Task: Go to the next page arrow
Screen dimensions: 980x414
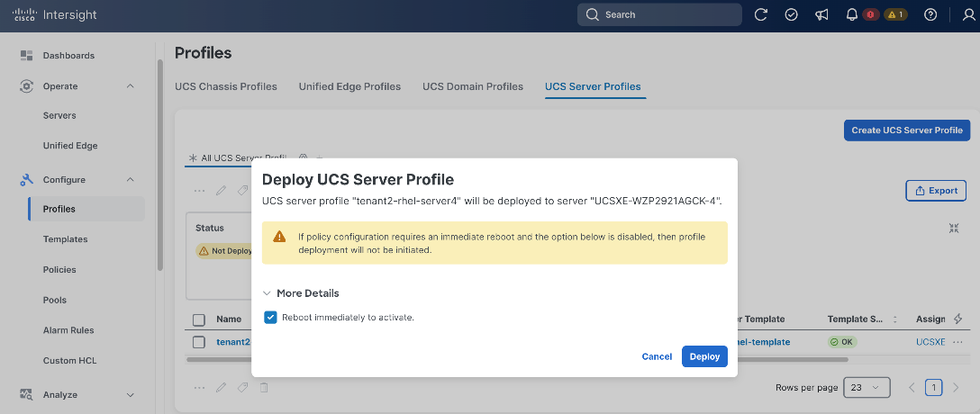Action: pyautogui.click(x=956, y=388)
